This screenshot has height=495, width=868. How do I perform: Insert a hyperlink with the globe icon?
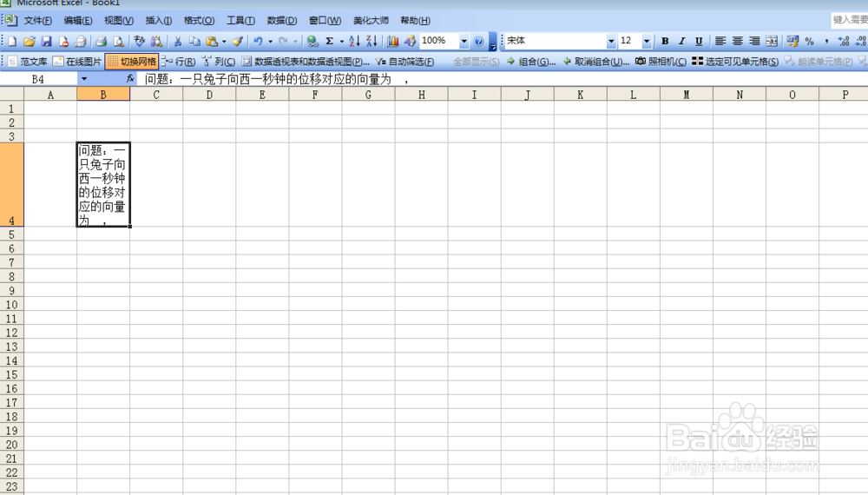coord(312,41)
